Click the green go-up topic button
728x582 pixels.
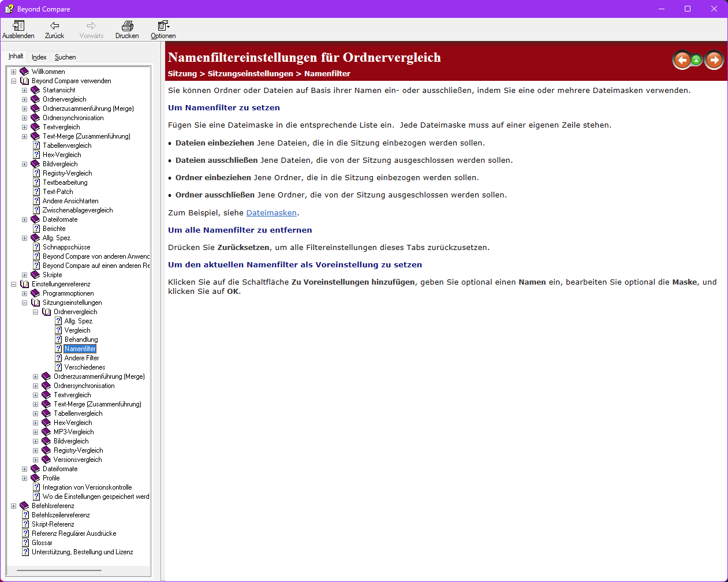click(697, 59)
